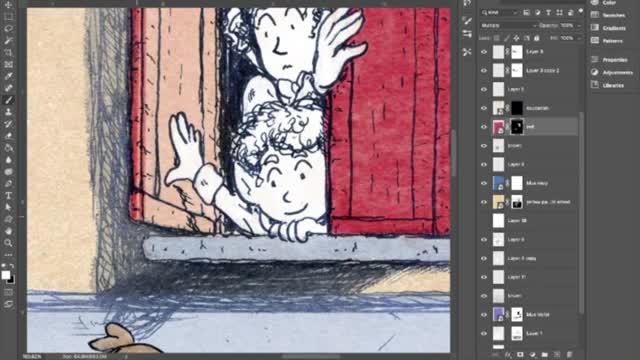
Task: Select the Pen tool
Action: click(x=8, y=183)
